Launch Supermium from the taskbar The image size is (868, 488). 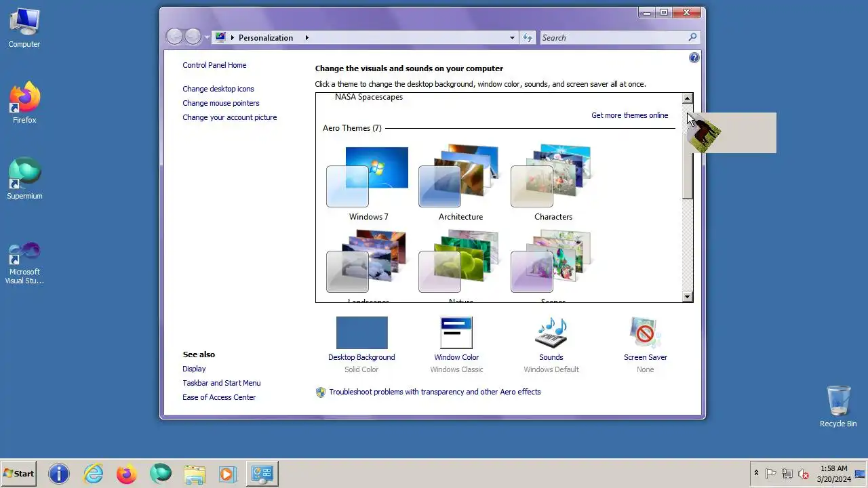(160, 474)
